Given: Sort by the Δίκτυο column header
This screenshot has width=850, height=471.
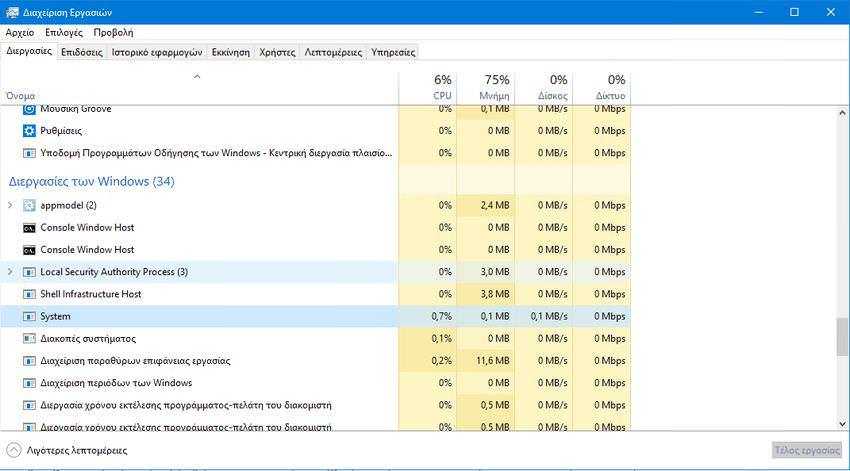Looking at the screenshot, I should (601, 87).
